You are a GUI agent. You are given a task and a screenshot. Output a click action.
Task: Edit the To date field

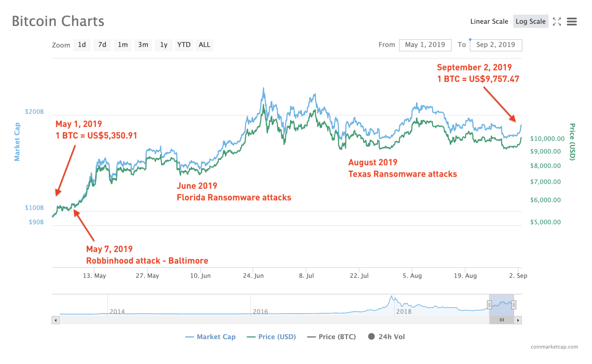496,45
